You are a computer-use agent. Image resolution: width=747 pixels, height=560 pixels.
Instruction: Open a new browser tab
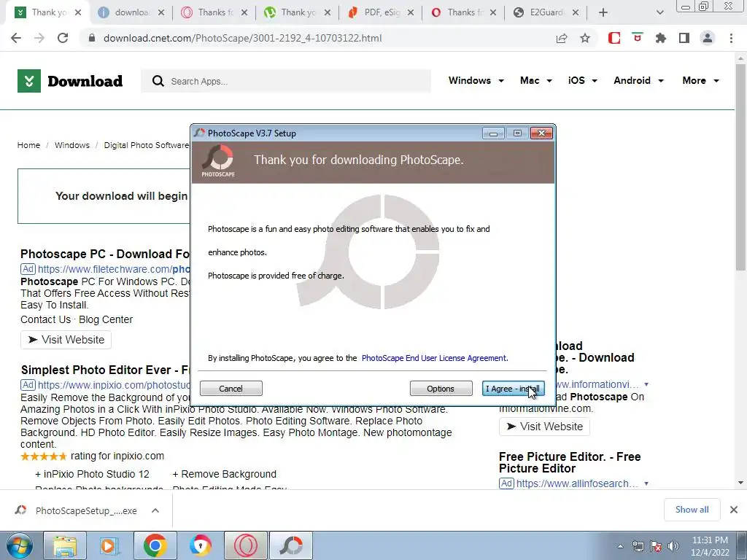603,12
